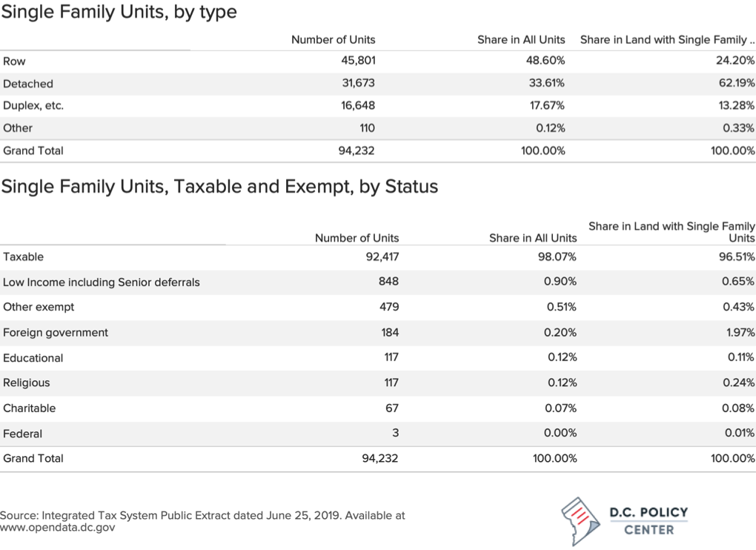
Task: Click the 'Federal' row label
Action: tap(23, 434)
